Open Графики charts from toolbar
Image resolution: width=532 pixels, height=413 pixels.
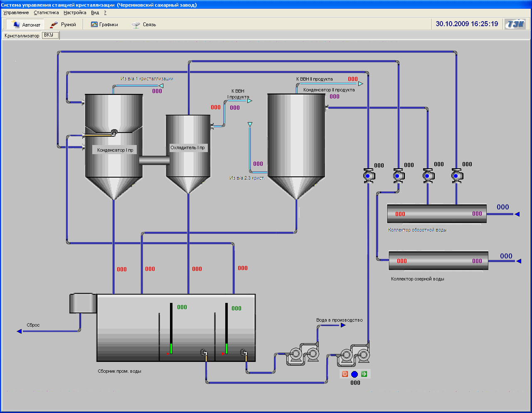pos(104,25)
